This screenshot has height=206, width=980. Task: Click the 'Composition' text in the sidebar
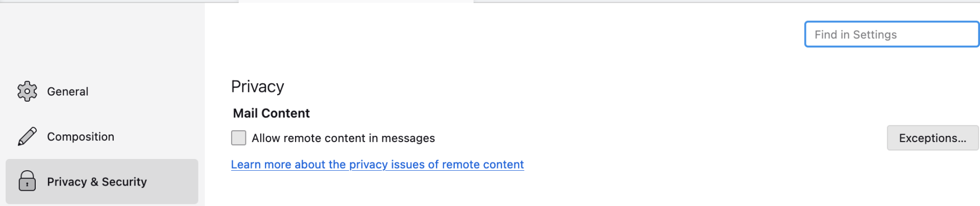tap(80, 136)
